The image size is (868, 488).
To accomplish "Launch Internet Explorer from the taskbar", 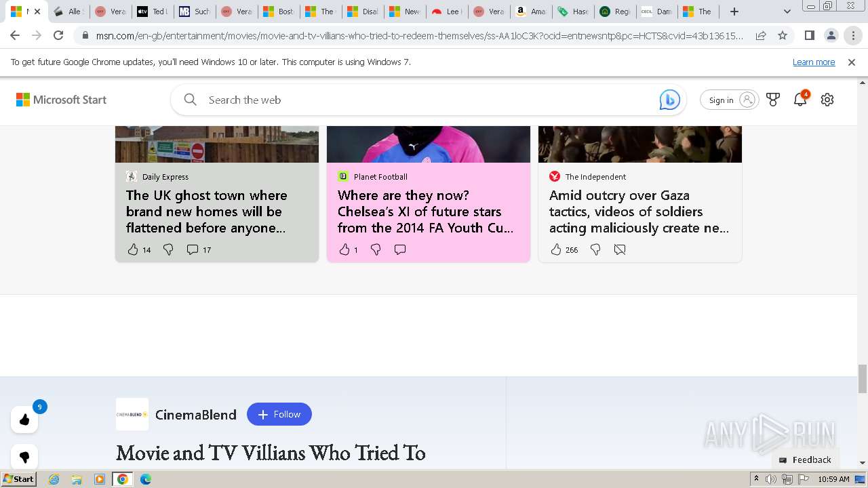I will tap(54, 479).
